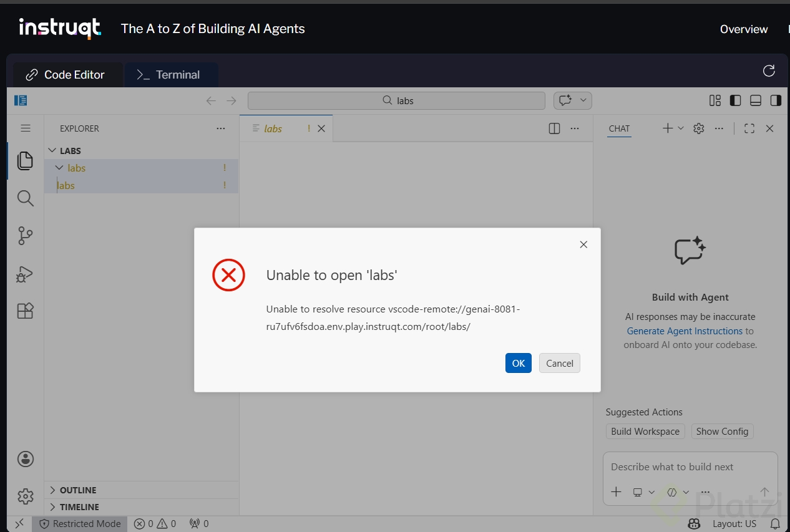The height and width of the screenshot is (532, 790).
Task: Open the remote window indicator in status bar
Action: (19, 524)
